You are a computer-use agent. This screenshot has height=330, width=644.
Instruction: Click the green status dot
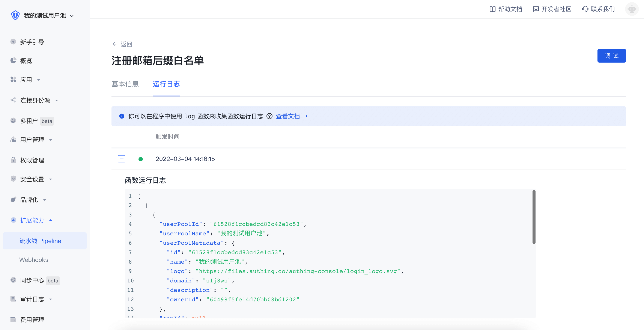click(140, 159)
